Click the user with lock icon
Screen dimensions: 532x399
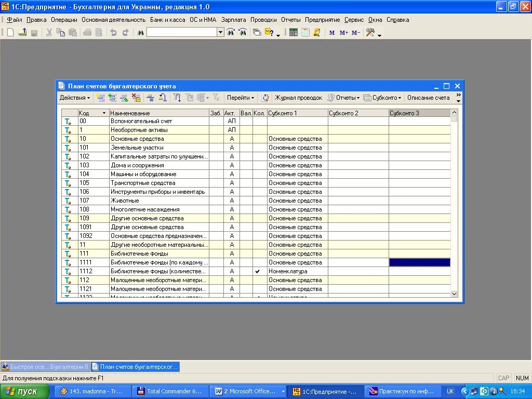(317, 33)
